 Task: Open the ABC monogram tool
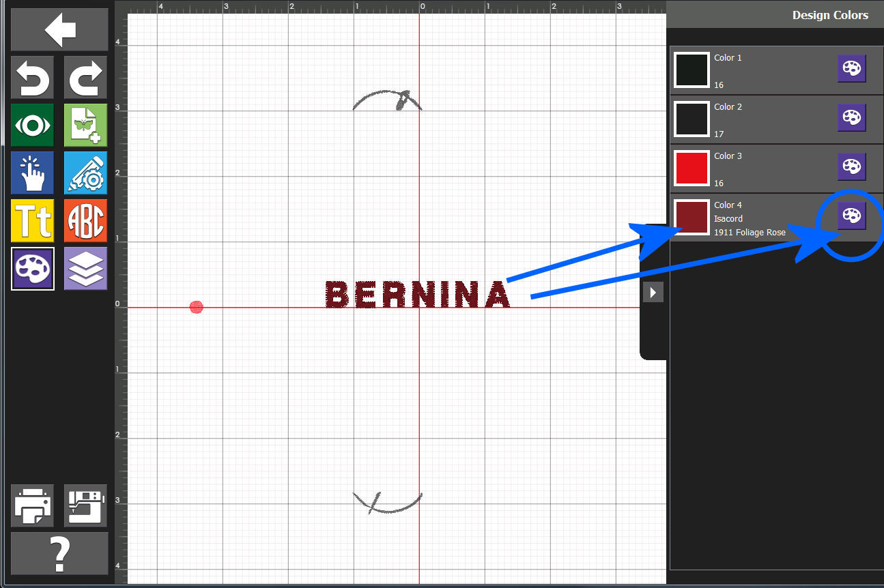point(85,220)
